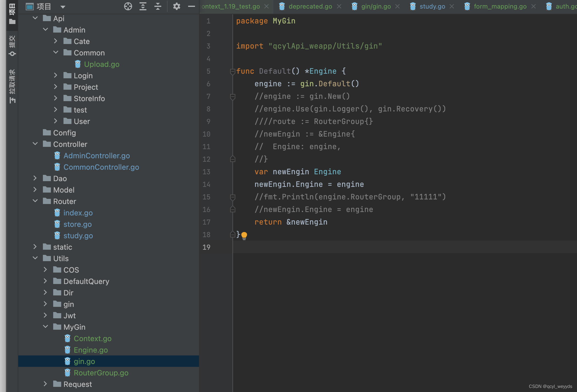Open the commit tool window sidebar icon
This screenshot has width=577, height=392.
click(12, 46)
